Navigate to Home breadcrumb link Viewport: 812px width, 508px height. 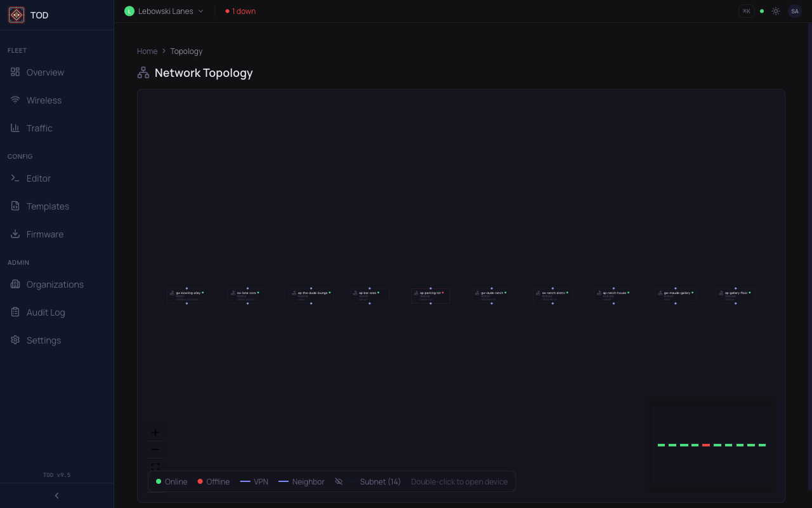tap(147, 51)
